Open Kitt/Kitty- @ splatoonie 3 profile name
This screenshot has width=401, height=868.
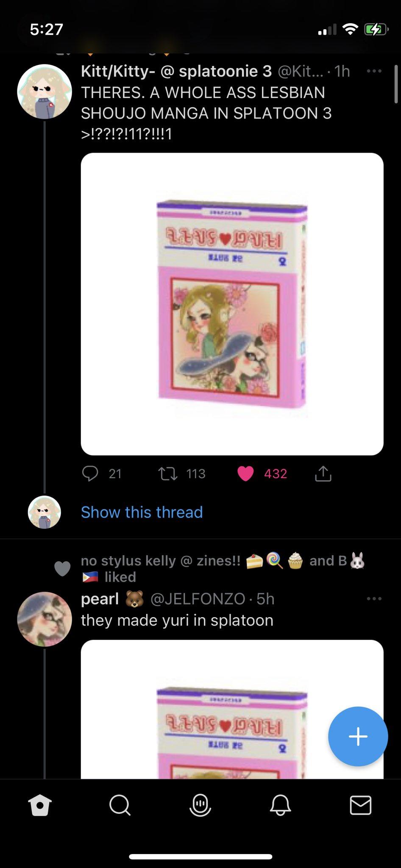click(x=176, y=71)
